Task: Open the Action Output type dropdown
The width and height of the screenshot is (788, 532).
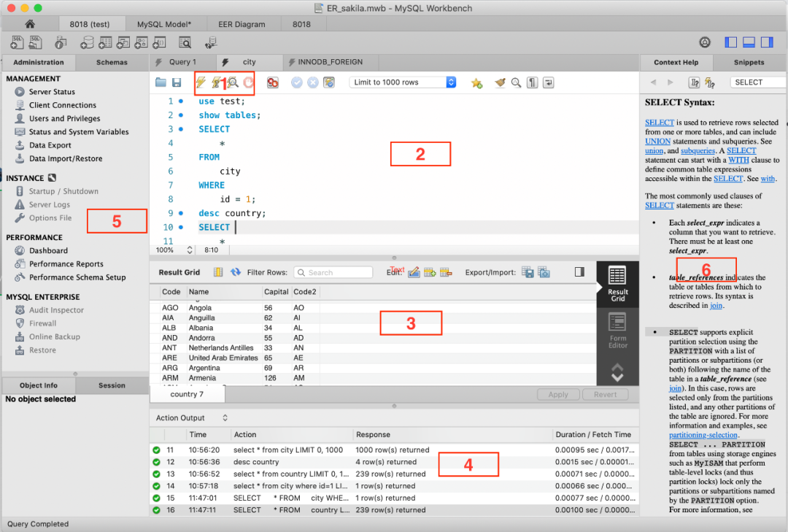Action: (225, 418)
